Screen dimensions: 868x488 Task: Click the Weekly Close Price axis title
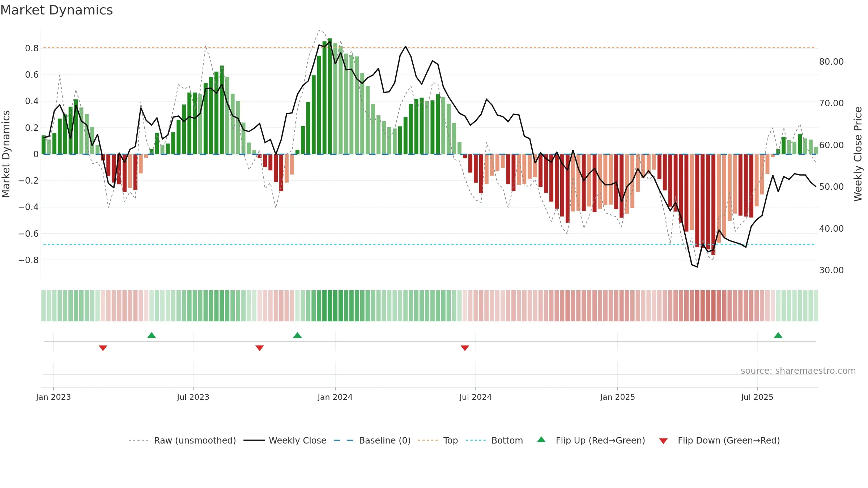pos(858,154)
